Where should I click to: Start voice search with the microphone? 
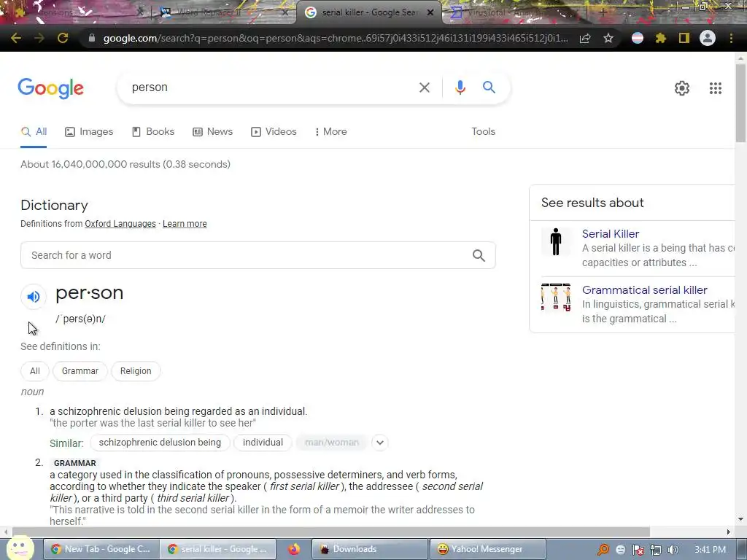coord(460,87)
